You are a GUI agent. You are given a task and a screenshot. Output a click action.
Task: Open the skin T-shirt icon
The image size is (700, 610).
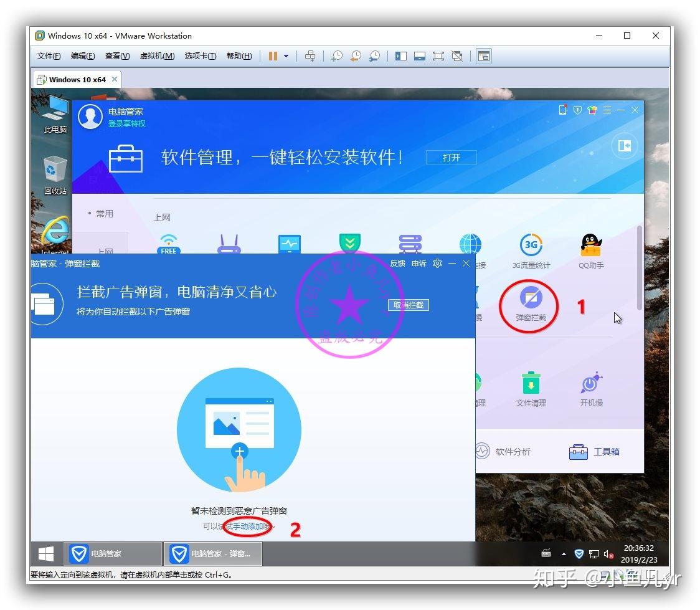[x=592, y=110]
